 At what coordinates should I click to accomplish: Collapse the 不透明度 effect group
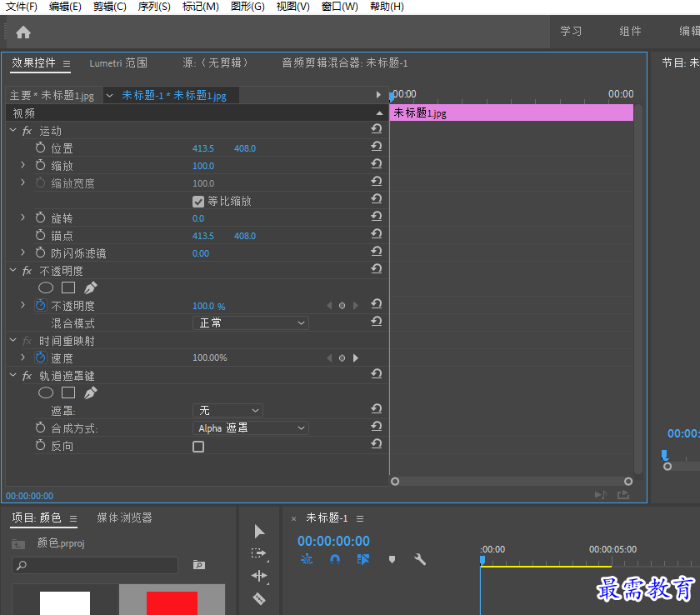coord(13,270)
